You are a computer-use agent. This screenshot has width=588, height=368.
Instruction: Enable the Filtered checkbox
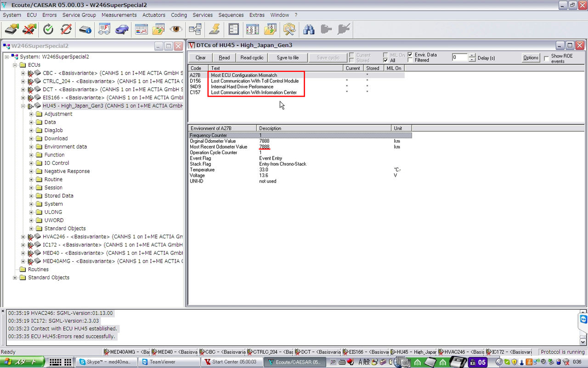point(410,59)
